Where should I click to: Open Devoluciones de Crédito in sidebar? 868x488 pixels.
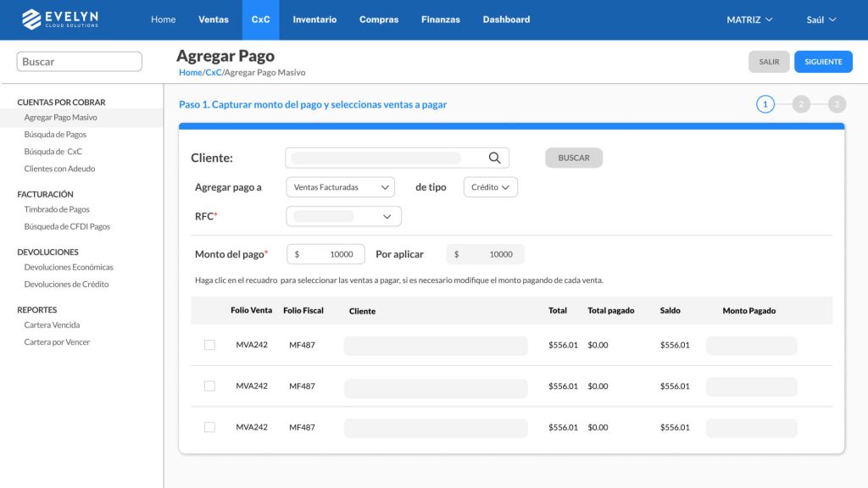(66, 285)
